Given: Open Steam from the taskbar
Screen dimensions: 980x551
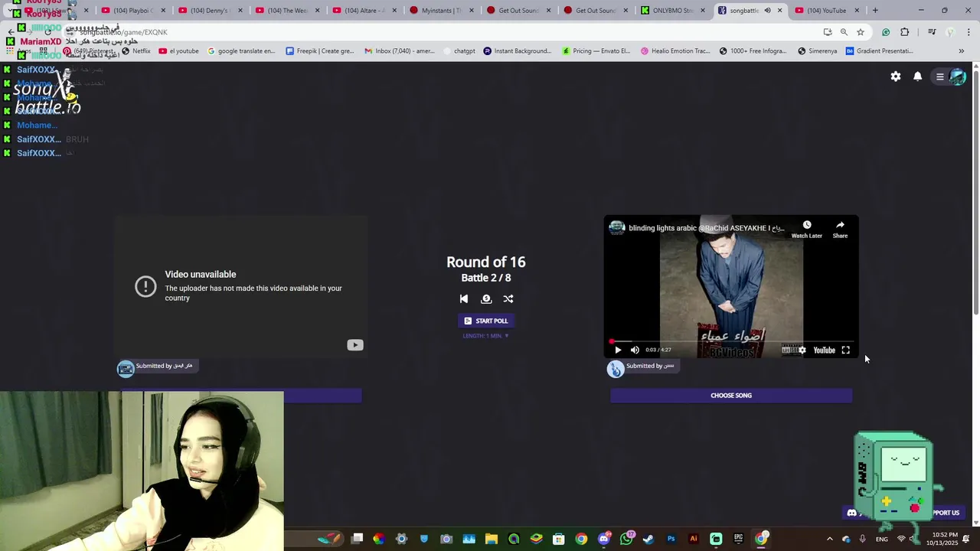Looking at the screenshot, I should coord(648,539).
